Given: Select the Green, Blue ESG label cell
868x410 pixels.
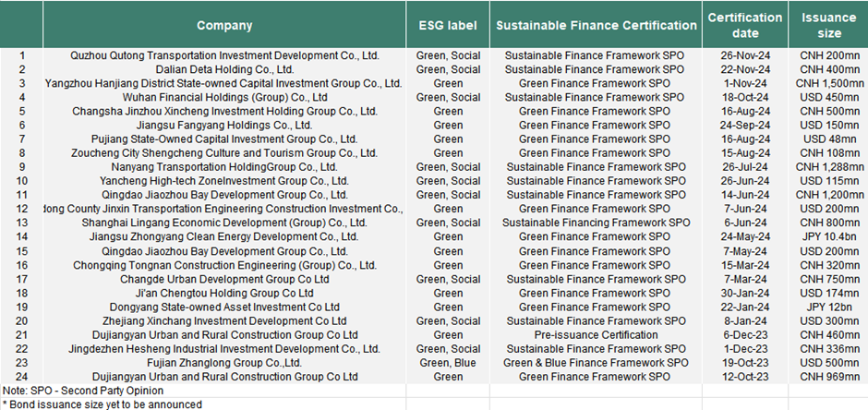Looking at the screenshot, I should 448,363.
